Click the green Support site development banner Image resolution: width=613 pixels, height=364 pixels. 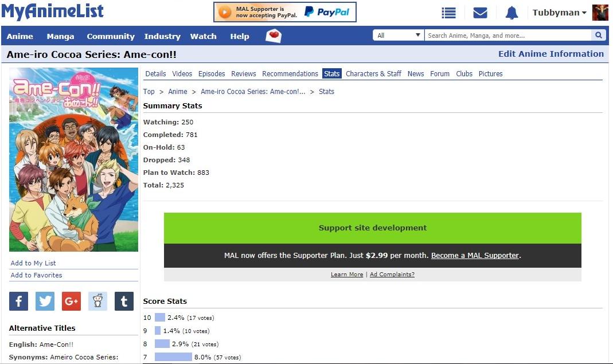click(373, 228)
